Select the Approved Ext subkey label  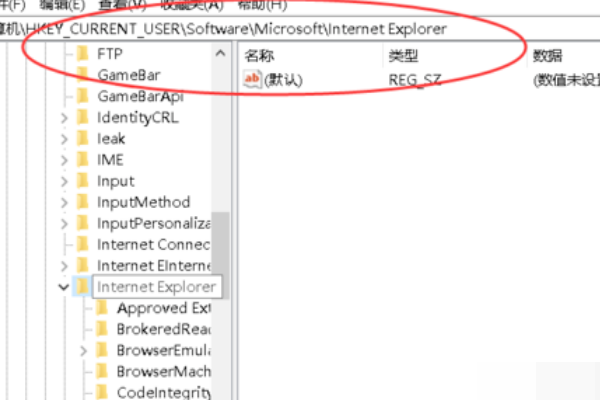click(x=164, y=308)
